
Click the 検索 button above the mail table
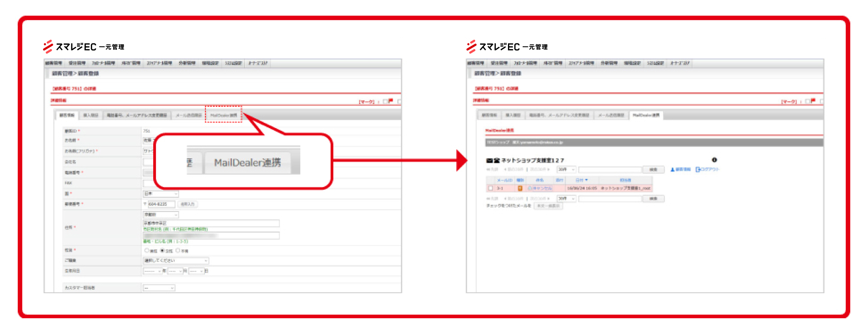coord(653,170)
